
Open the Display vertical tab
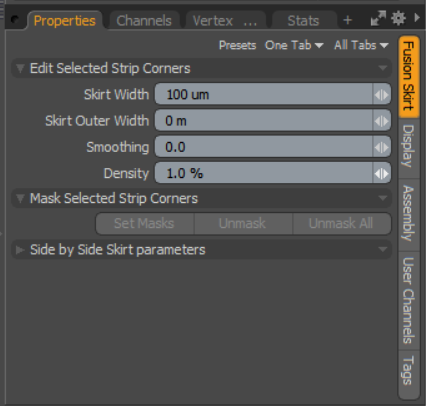coord(409,146)
